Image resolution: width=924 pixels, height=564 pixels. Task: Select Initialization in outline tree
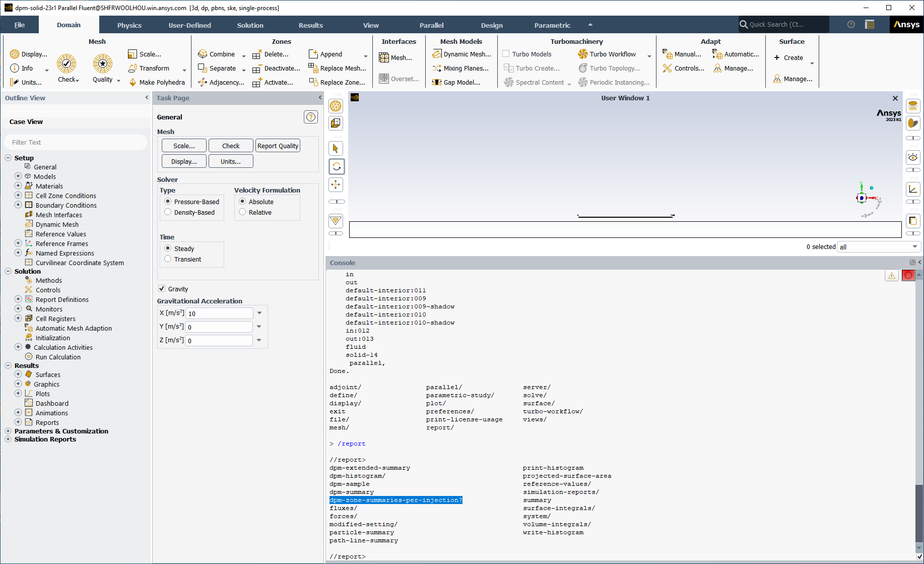click(53, 338)
